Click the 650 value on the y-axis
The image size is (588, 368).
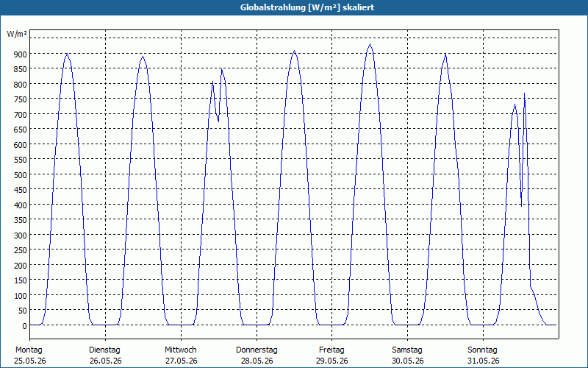coord(21,130)
